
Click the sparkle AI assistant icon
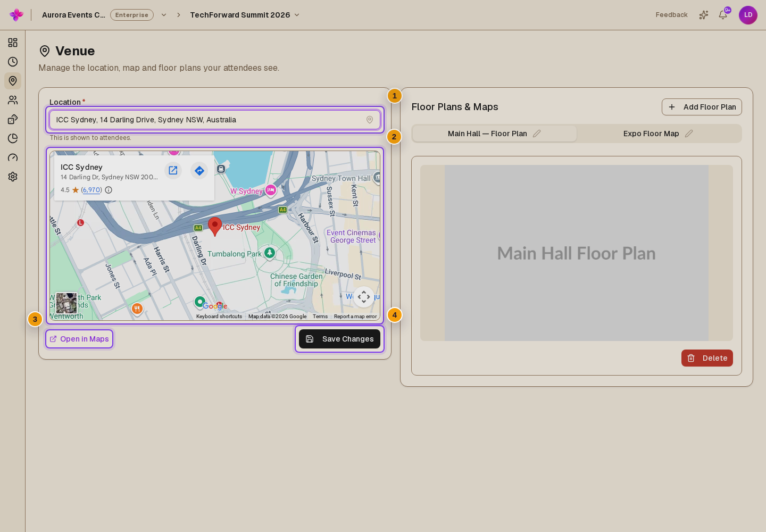click(704, 15)
